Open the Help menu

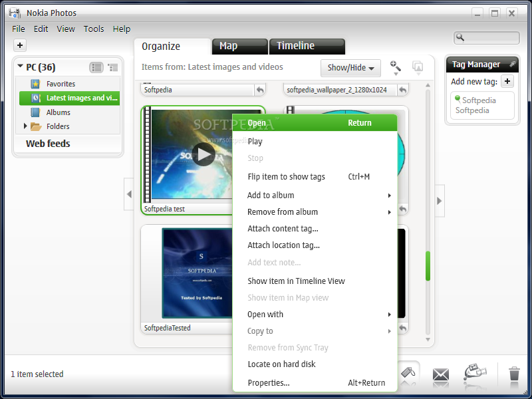pos(122,29)
